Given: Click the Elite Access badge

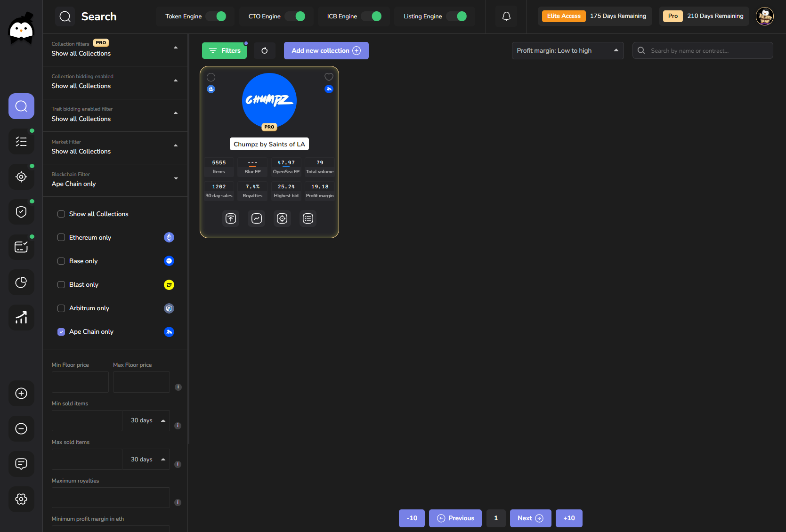Looking at the screenshot, I should tap(564, 16).
